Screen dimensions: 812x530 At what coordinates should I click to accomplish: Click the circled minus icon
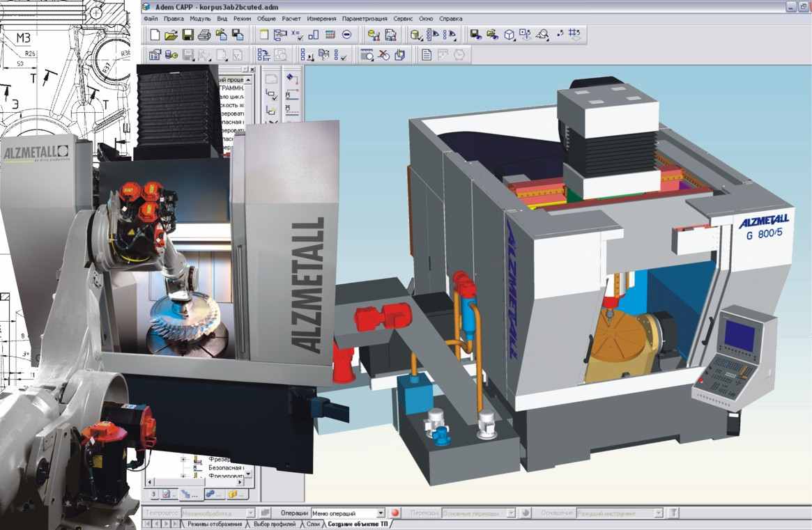tap(346, 35)
